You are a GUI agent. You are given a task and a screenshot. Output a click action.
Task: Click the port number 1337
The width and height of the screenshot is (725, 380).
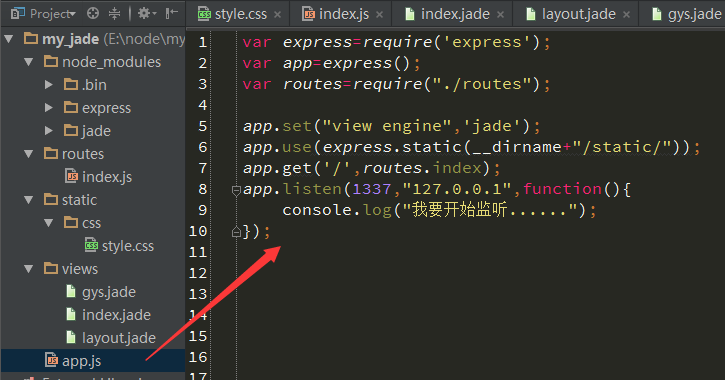pos(372,189)
